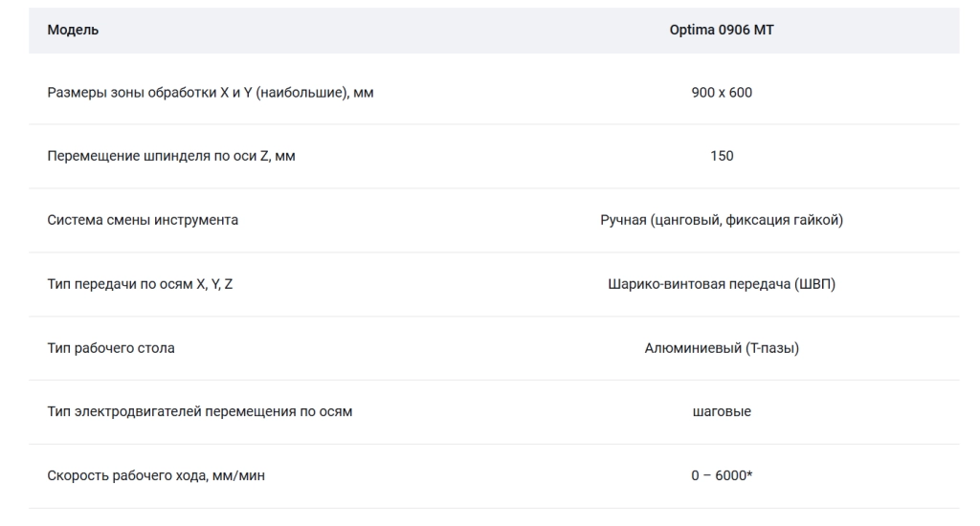Click the Система смены инструмента label
Screen dimensions: 980x526
point(143,220)
